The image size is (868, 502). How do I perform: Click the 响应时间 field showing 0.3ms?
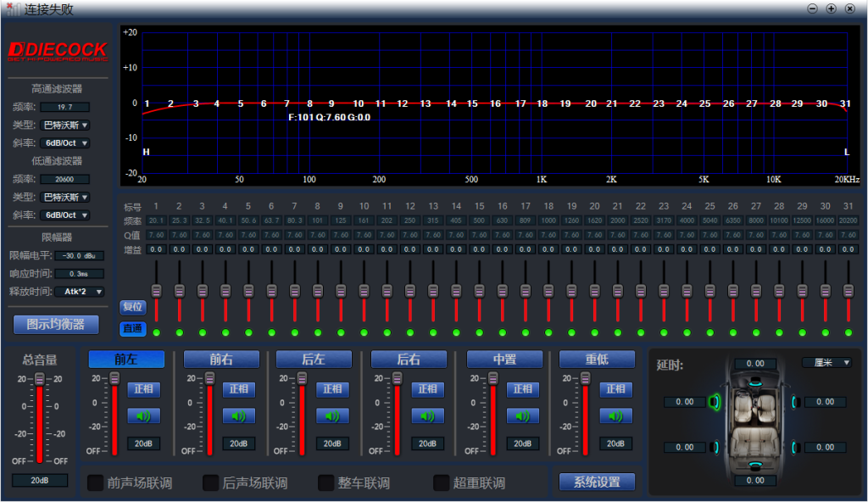(80, 274)
